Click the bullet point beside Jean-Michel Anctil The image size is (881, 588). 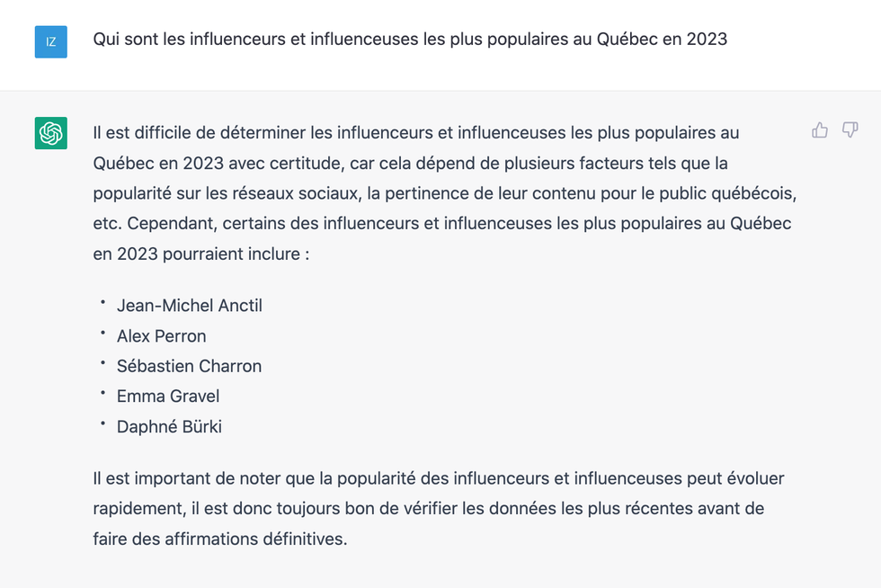tap(102, 303)
